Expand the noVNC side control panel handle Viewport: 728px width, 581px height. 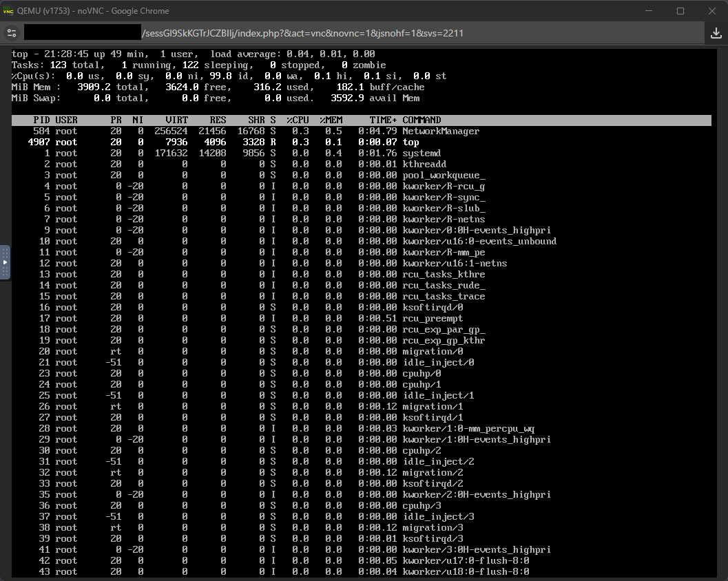5,262
